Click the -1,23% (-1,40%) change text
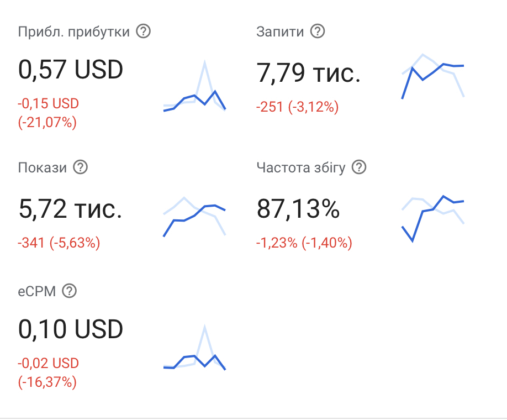Viewport: 507px width, 420px height. tap(304, 243)
